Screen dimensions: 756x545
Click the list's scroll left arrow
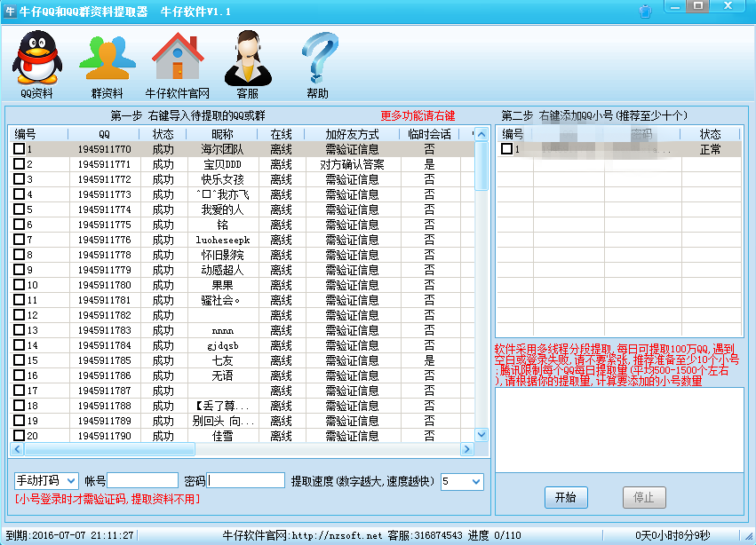17,450
